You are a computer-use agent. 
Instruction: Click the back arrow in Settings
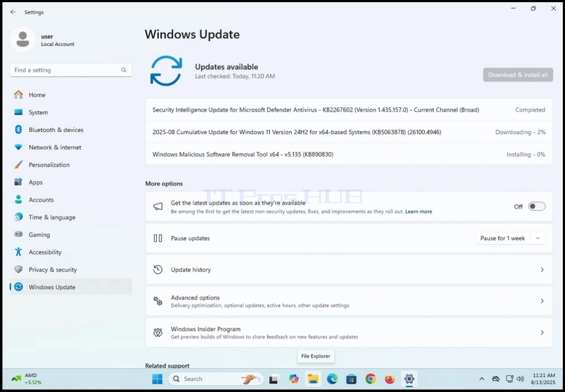pyautogui.click(x=13, y=12)
